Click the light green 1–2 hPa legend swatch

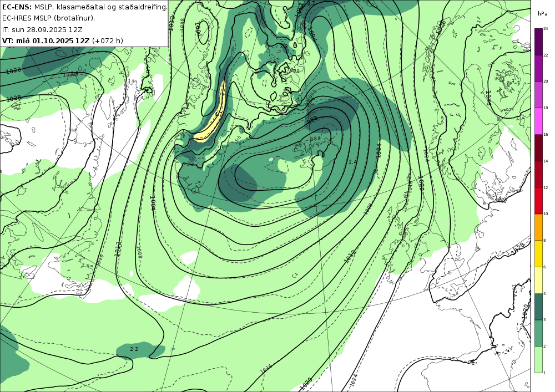tap(538, 359)
